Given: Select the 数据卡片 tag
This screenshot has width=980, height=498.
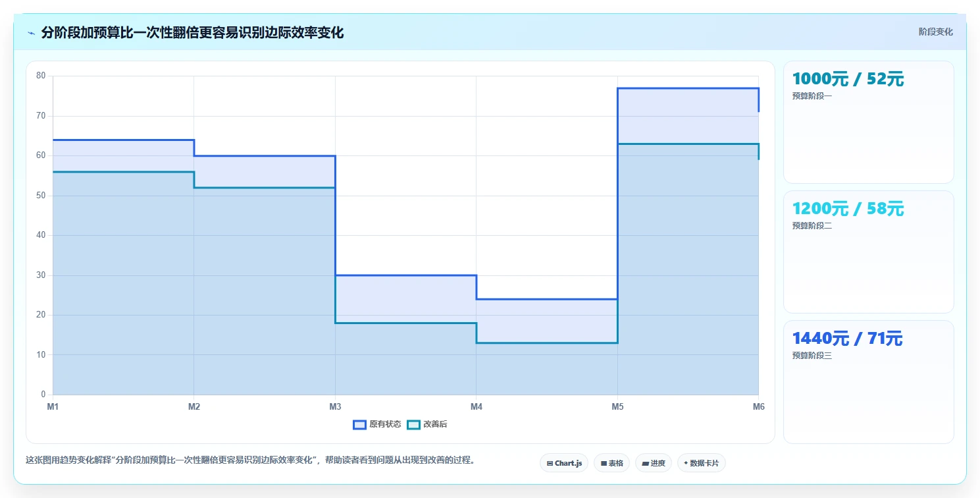Looking at the screenshot, I should click(x=701, y=463).
